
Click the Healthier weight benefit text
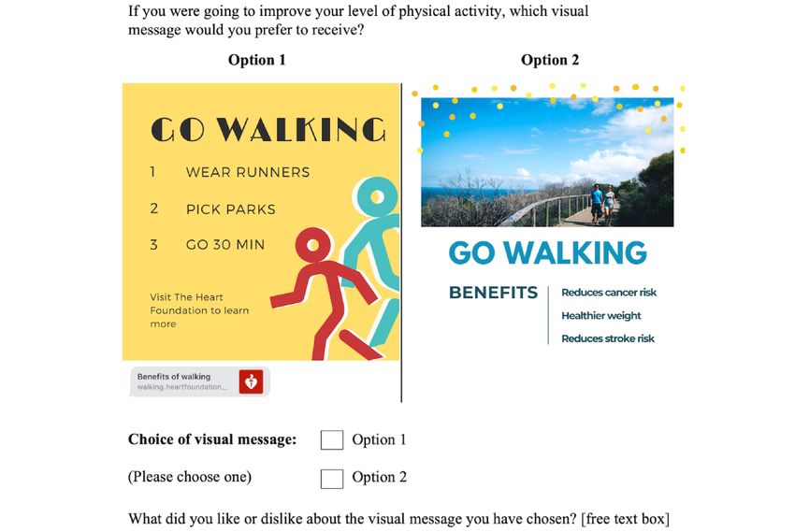(x=601, y=316)
